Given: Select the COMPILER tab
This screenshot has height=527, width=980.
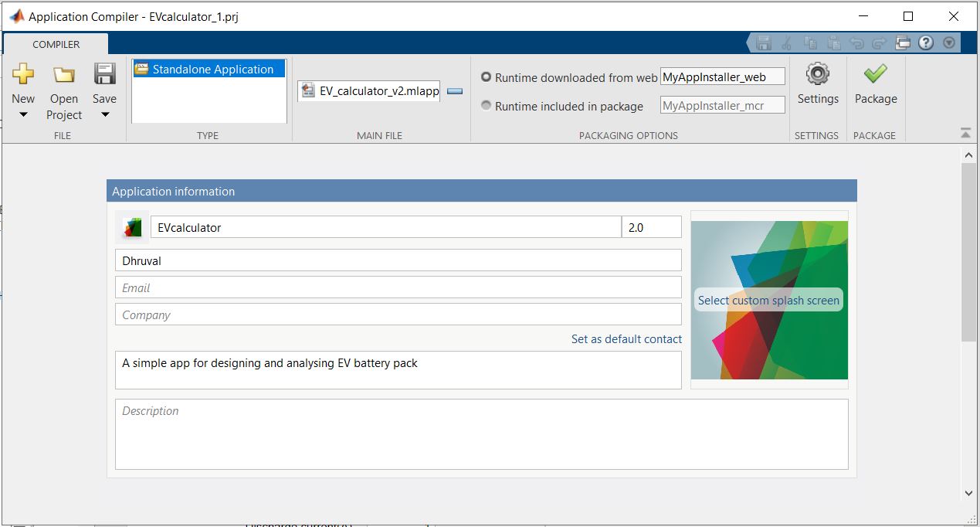Looking at the screenshot, I should [56, 44].
